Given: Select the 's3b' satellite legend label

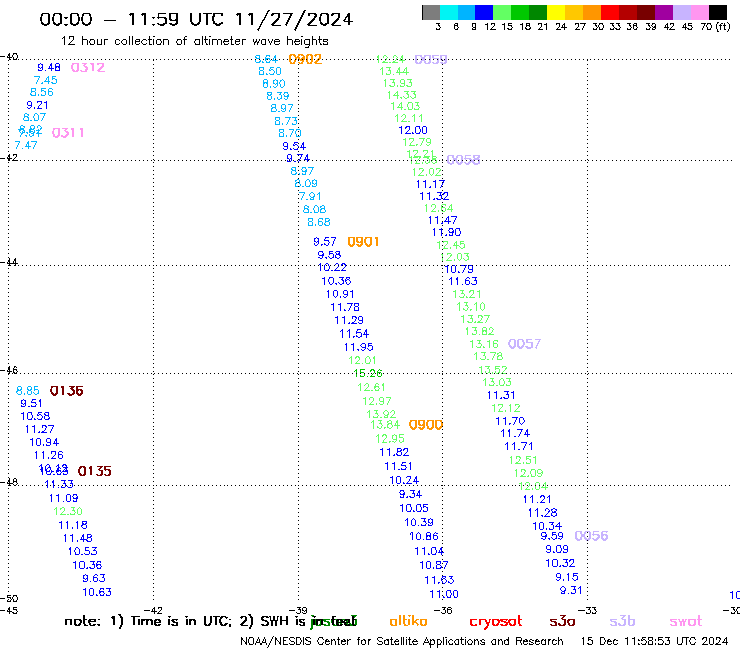Looking at the screenshot, I should pos(622,621).
